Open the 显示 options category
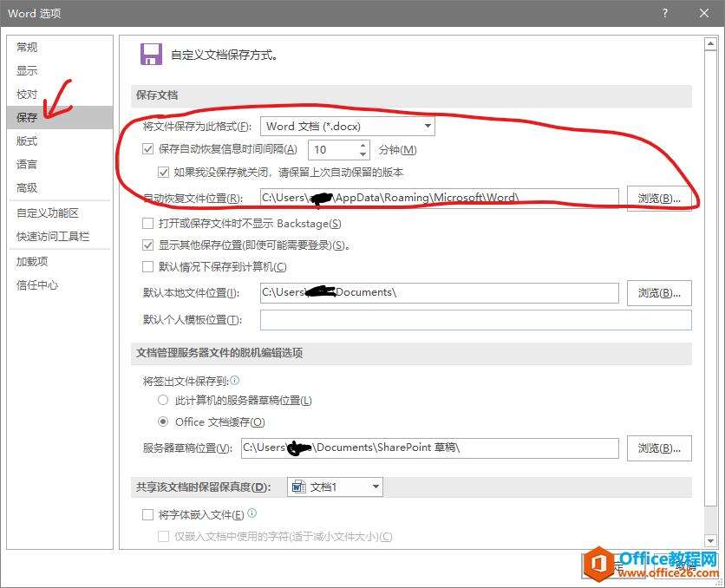The width and height of the screenshot is (725, 588). [27, 71]
